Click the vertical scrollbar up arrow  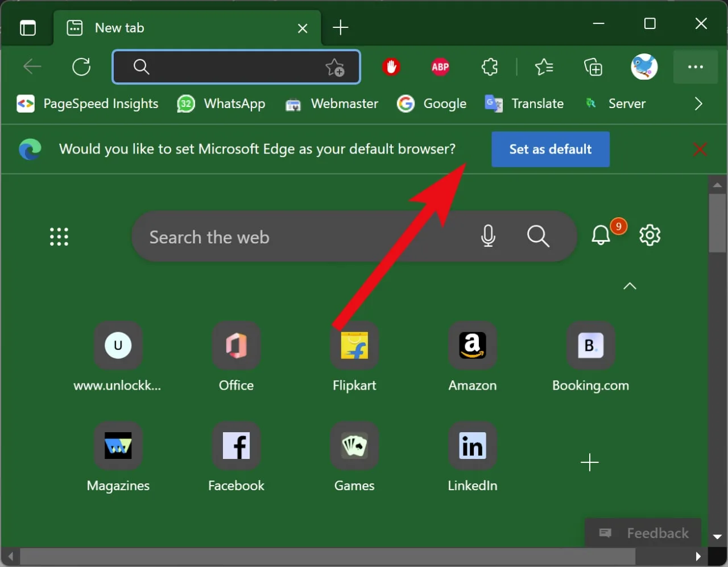[717, 184]
